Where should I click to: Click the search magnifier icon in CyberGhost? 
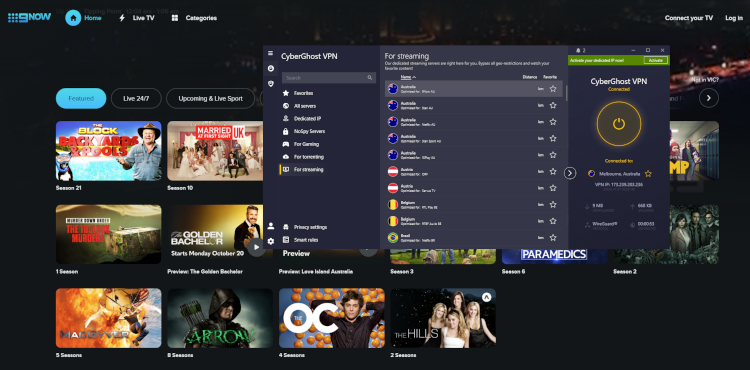370,77
